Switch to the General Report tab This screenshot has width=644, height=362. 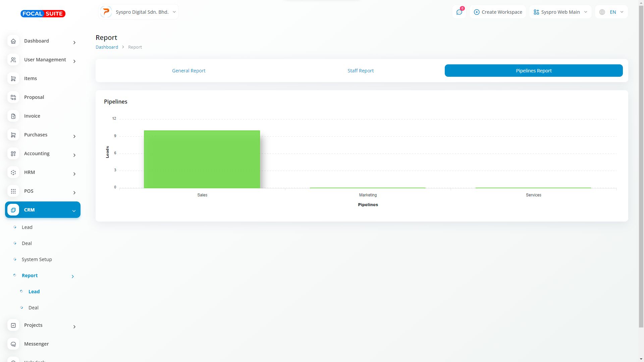coord(189,71)
